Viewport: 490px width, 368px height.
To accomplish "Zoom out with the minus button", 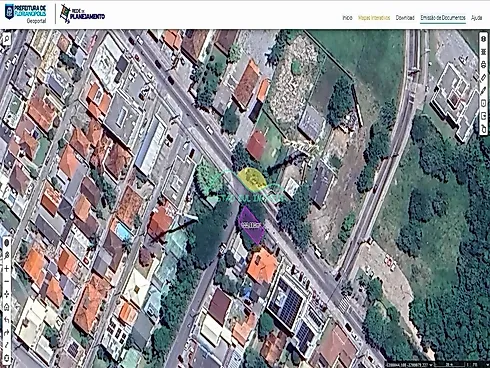I will 7,281.
